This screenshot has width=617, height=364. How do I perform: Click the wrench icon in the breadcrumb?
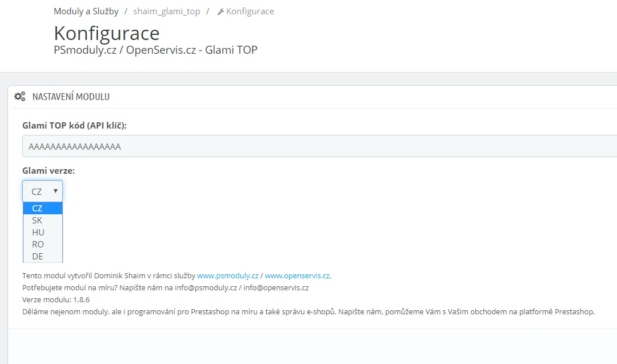pos(221,11)
